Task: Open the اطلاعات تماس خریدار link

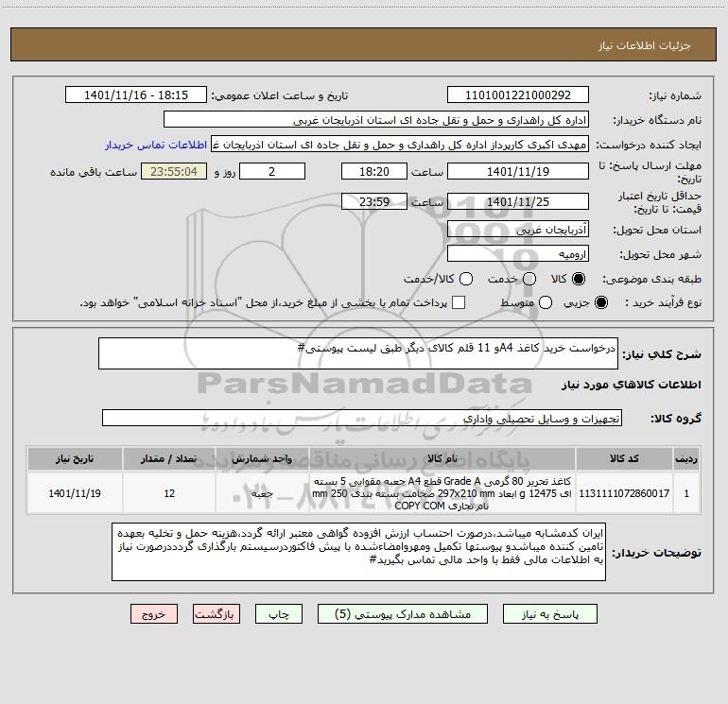Action: pos(156,145)
